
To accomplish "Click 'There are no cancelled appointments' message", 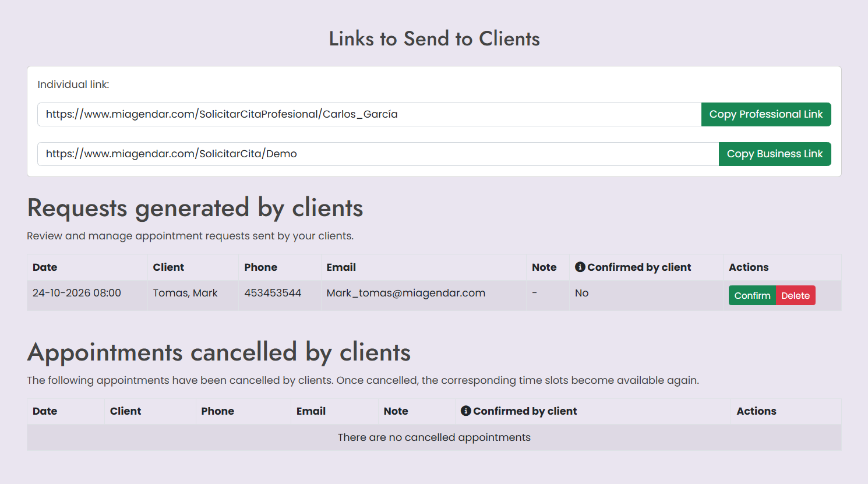I will (x=434, y=437).
